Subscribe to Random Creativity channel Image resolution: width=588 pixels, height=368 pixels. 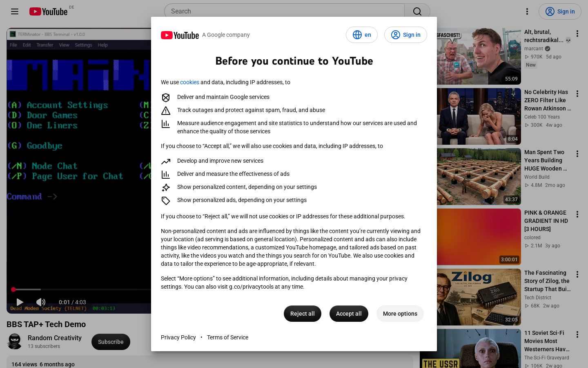[x=111, y=342]
